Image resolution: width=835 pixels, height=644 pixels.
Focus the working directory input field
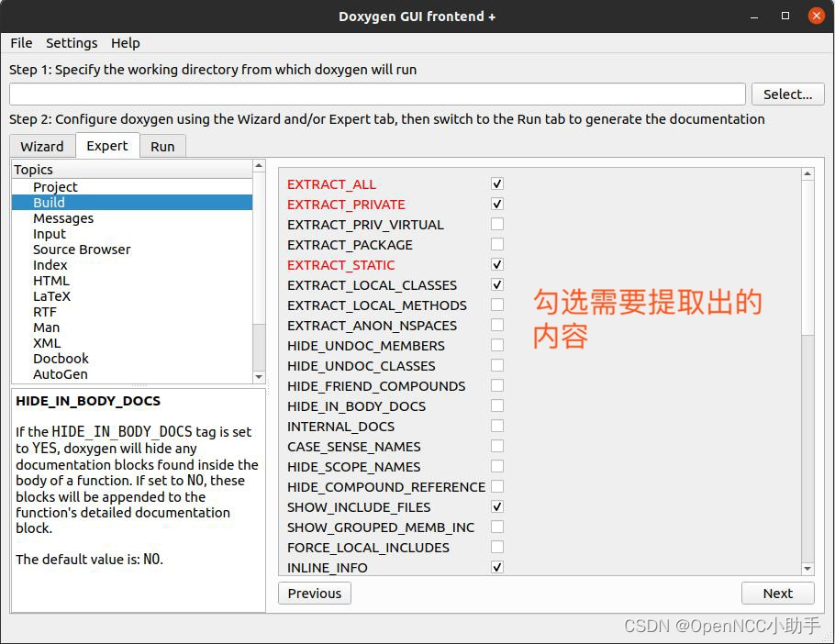(377, 94)
